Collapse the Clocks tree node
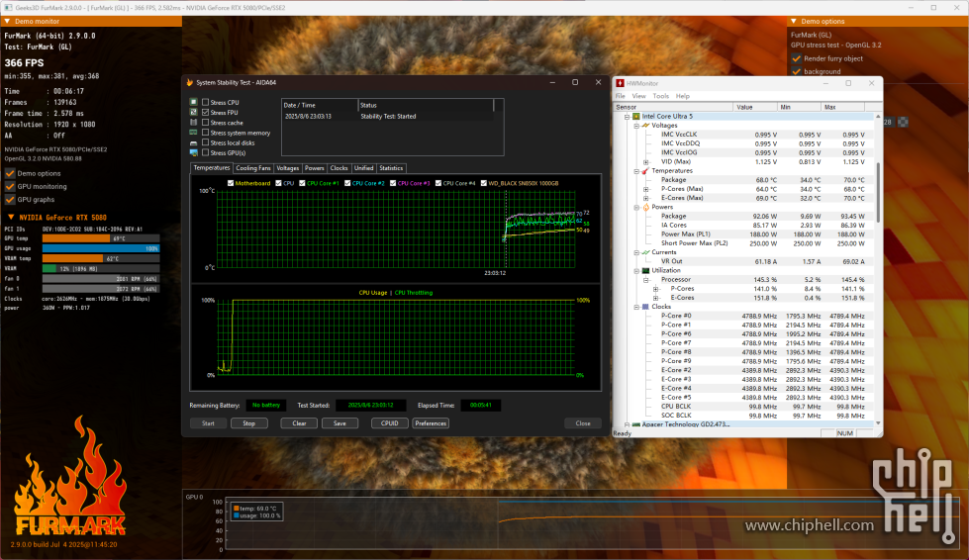 [636, 307]
